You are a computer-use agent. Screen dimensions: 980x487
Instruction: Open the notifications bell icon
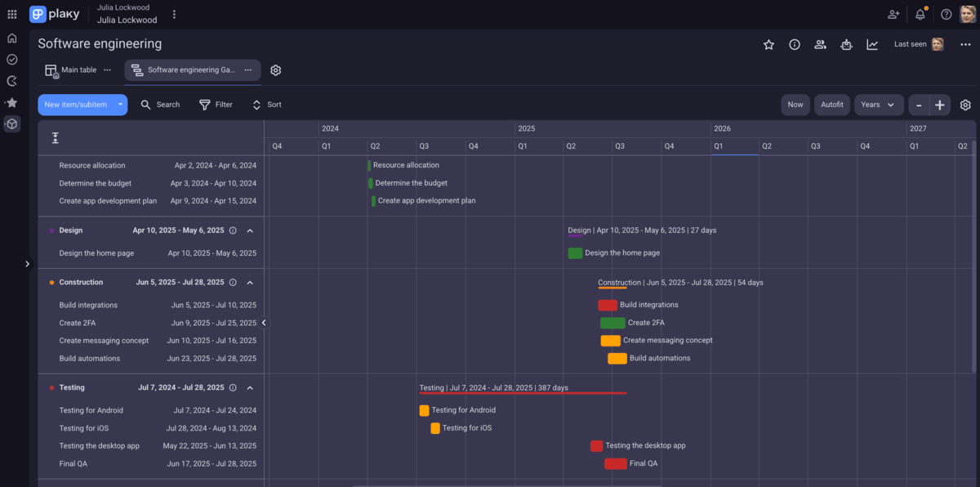pos(920,14)
